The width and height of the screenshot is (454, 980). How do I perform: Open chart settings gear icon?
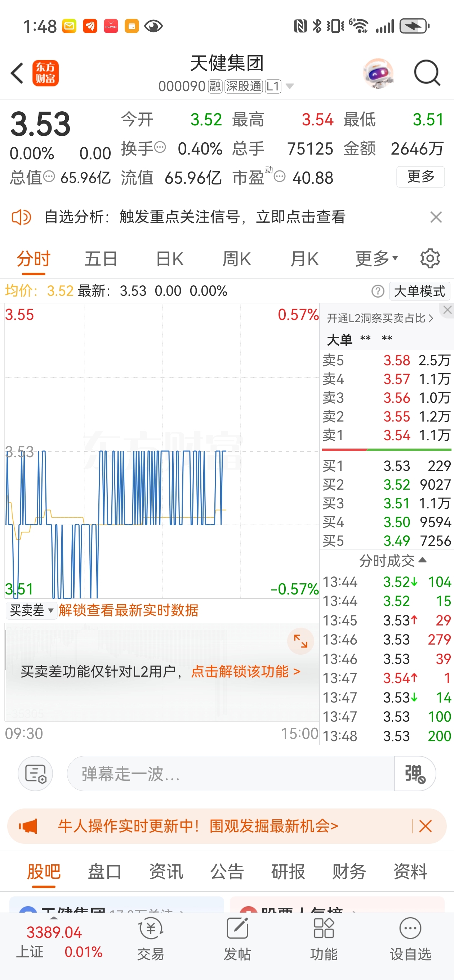point(430,259)
